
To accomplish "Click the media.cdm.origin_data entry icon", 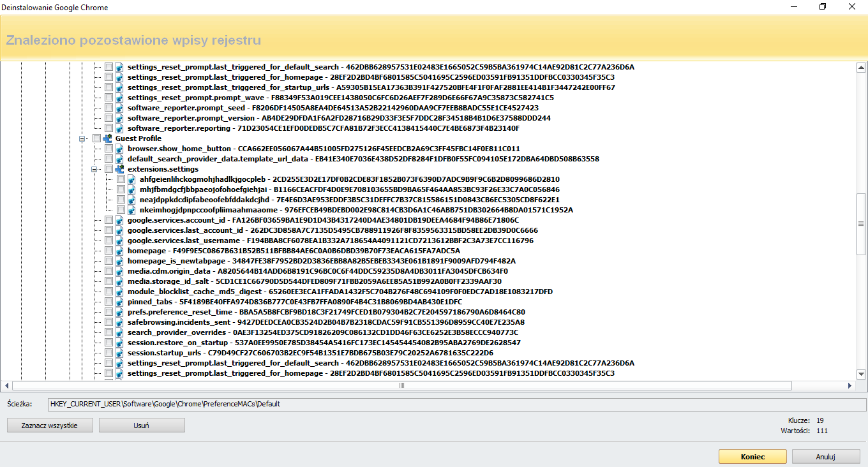I will (119, 271).
